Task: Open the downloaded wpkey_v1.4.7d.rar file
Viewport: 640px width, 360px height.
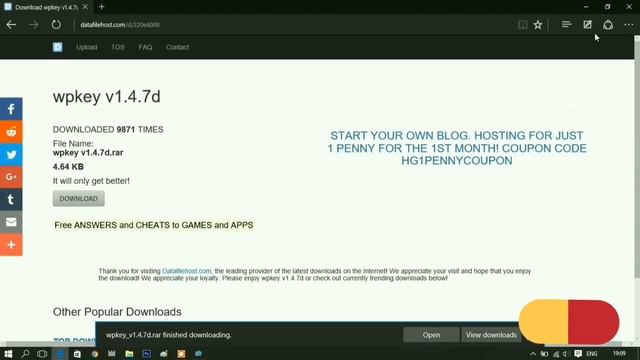Action: (431, 335)
